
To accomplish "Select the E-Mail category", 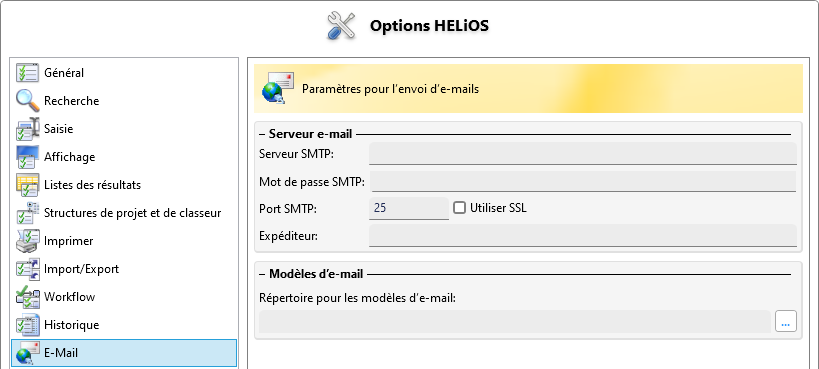I will coord(124,353).
